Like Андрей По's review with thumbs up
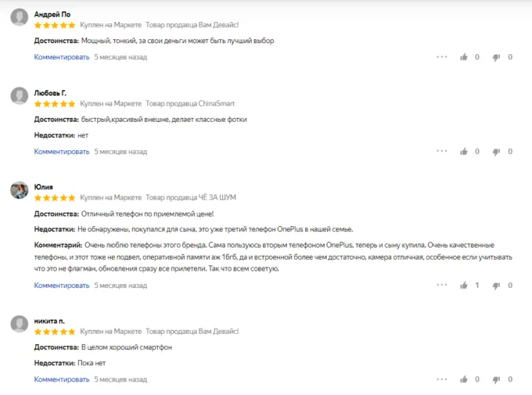The image size is (532, 395). (464, 57)
